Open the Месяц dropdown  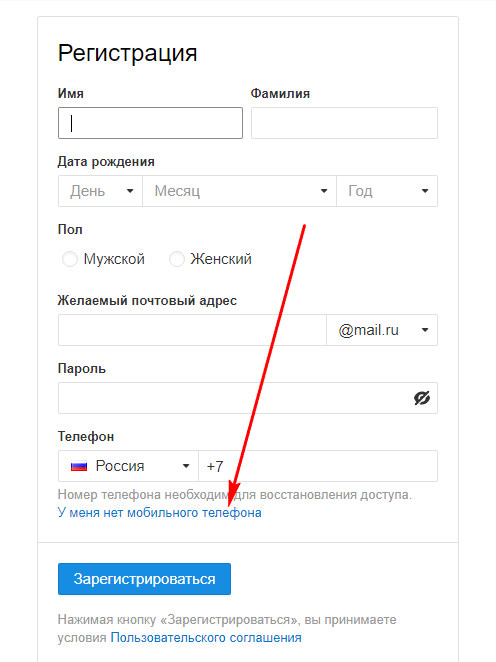click(240, 191)
